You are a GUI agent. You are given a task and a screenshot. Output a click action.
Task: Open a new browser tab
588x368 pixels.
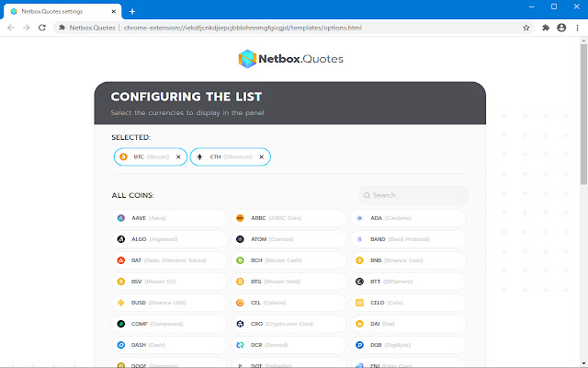[132, 12]
